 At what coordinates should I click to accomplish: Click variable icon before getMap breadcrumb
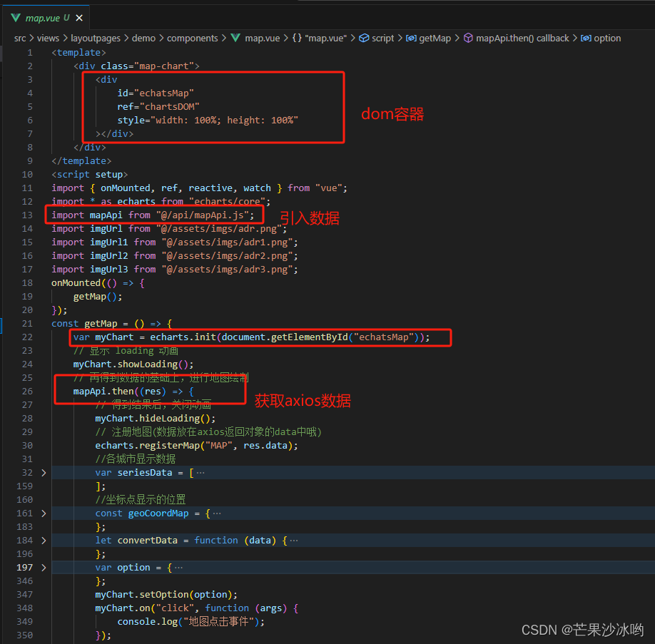[411, 38]
